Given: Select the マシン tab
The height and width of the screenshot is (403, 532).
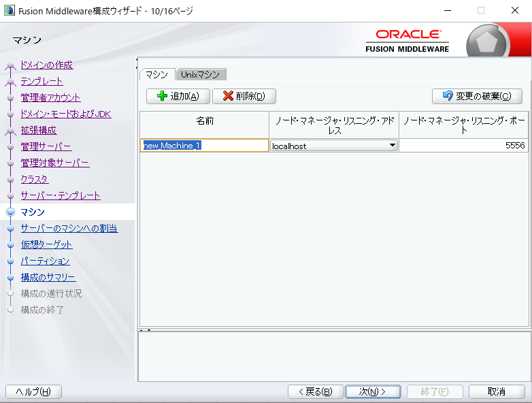Looking at the screenshot, I should click(156, 75).
